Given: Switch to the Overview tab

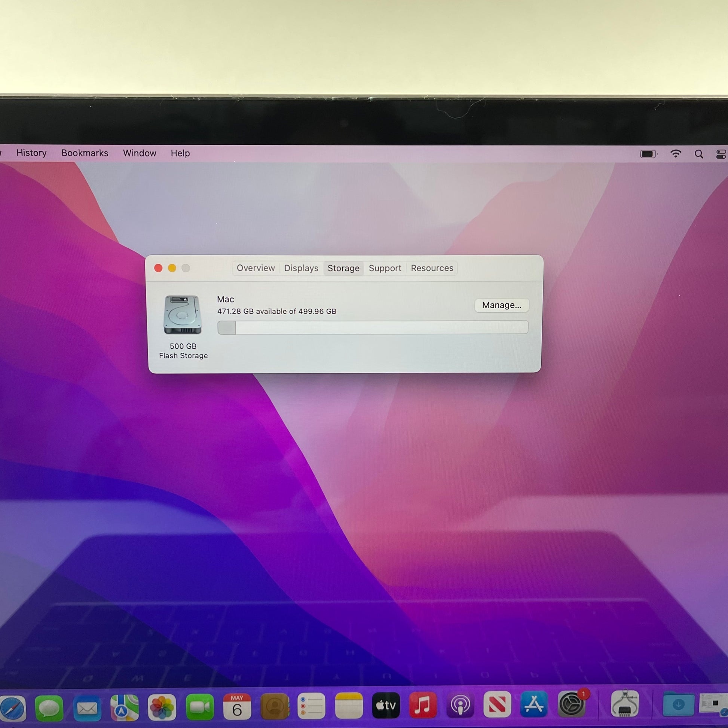Looking at the screenshot, I should pyautogui.click(x=256, y=268).
